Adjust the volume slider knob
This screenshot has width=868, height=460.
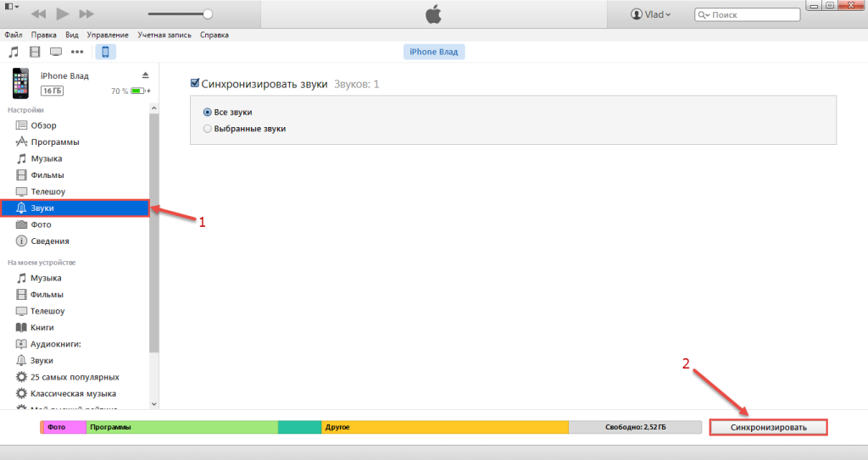click(x=208, y=14)
